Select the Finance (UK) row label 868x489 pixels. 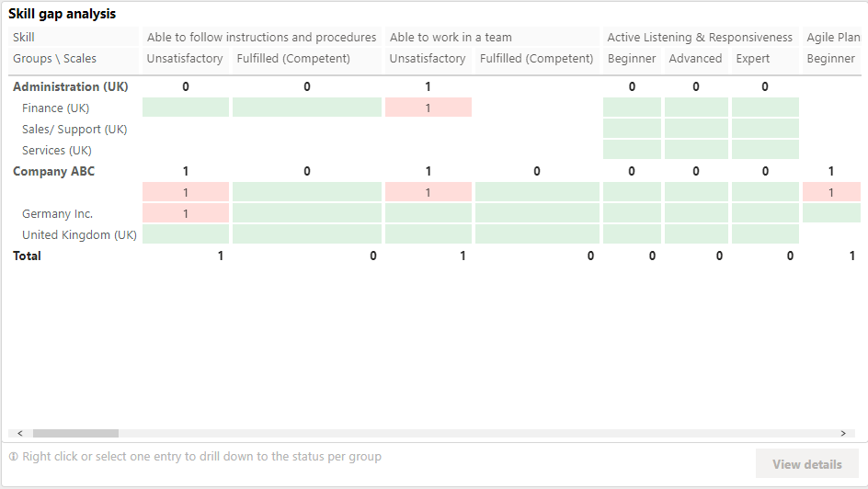tap(55, 108)
